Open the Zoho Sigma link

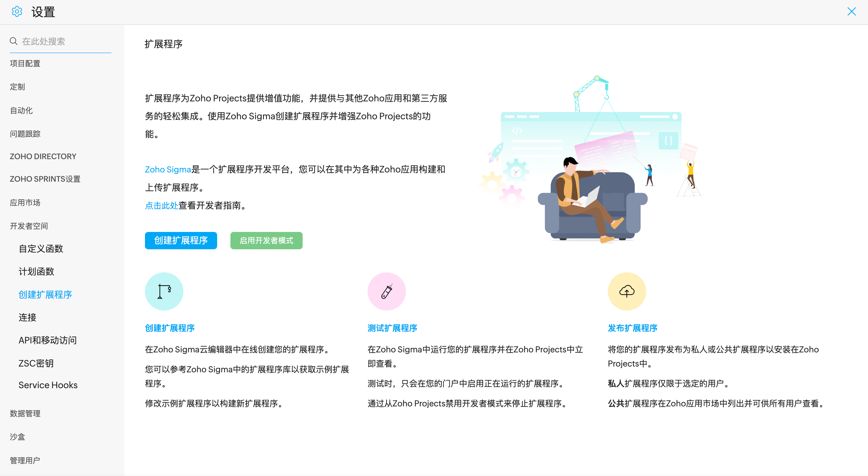[x=168, y=169]
